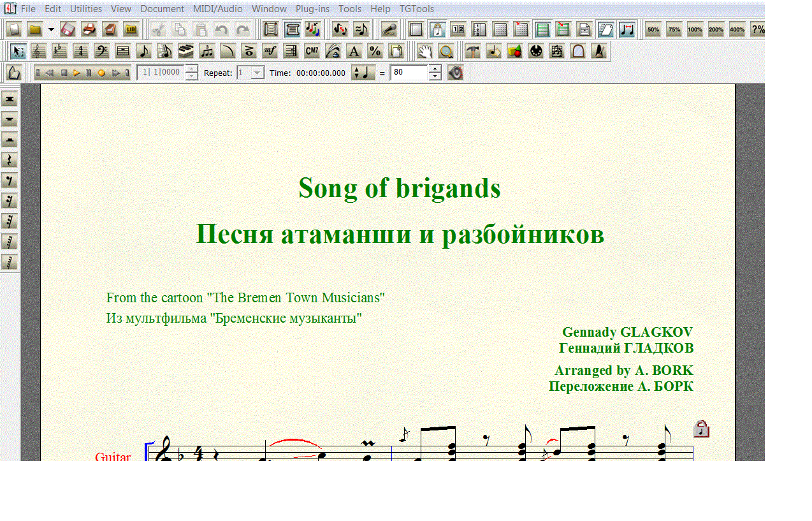The image size is (812, 521).
Task: Open the Utilities menu
Action: click(x=86, y=9)
